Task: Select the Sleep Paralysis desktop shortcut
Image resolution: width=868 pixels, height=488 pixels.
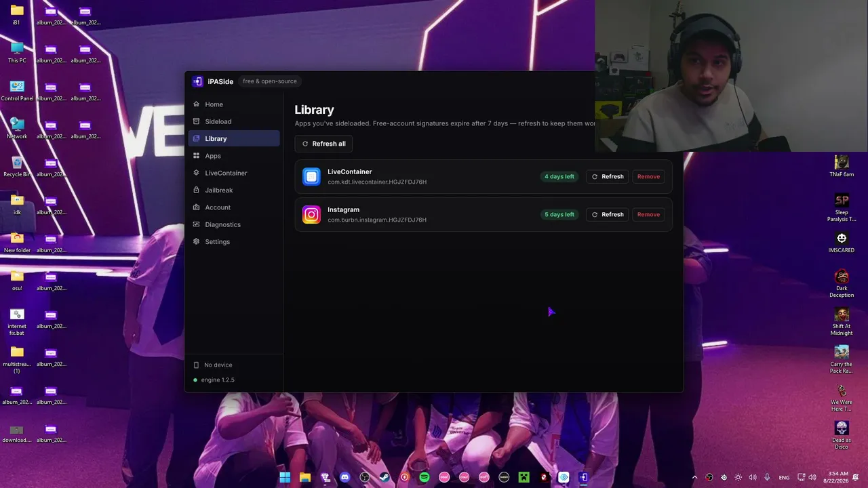Action: [842, 208]
